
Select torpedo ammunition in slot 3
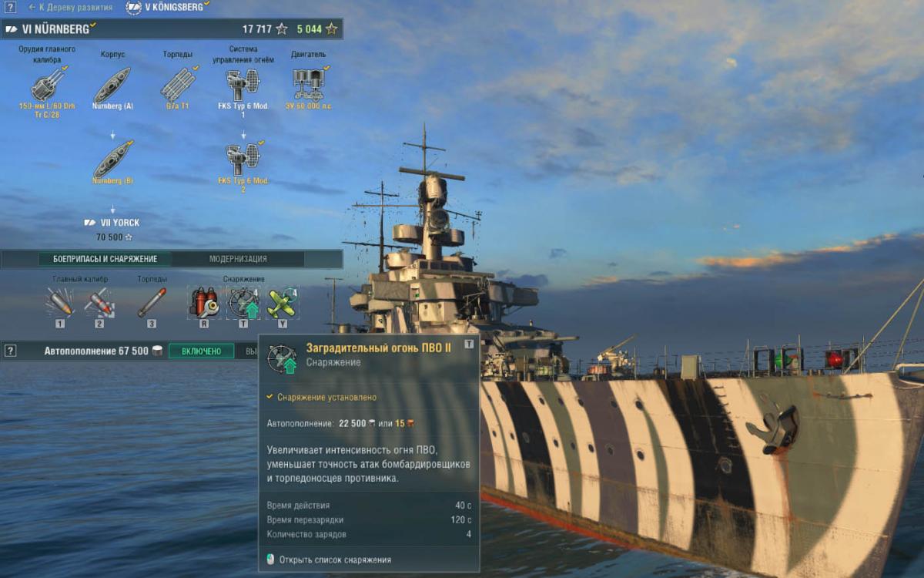(152, 302)
